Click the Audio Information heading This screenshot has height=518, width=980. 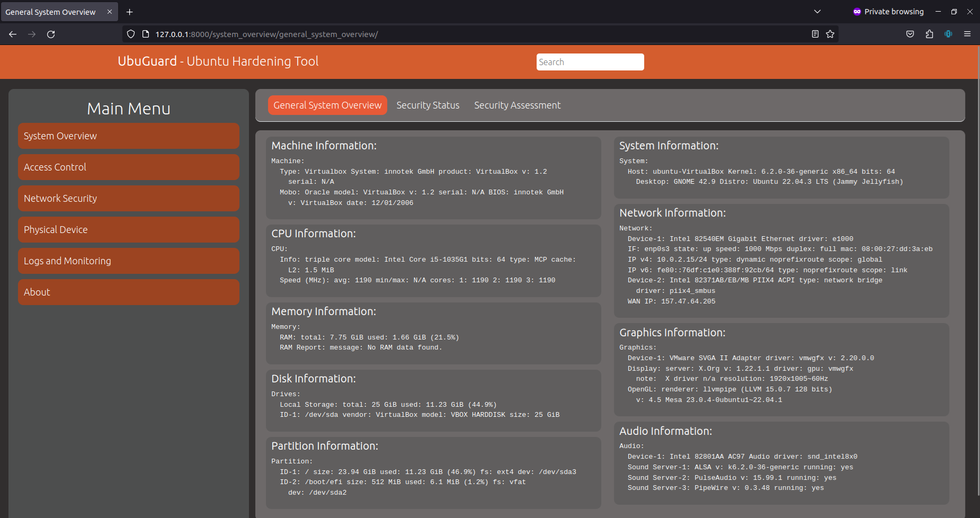pos(666,431)
